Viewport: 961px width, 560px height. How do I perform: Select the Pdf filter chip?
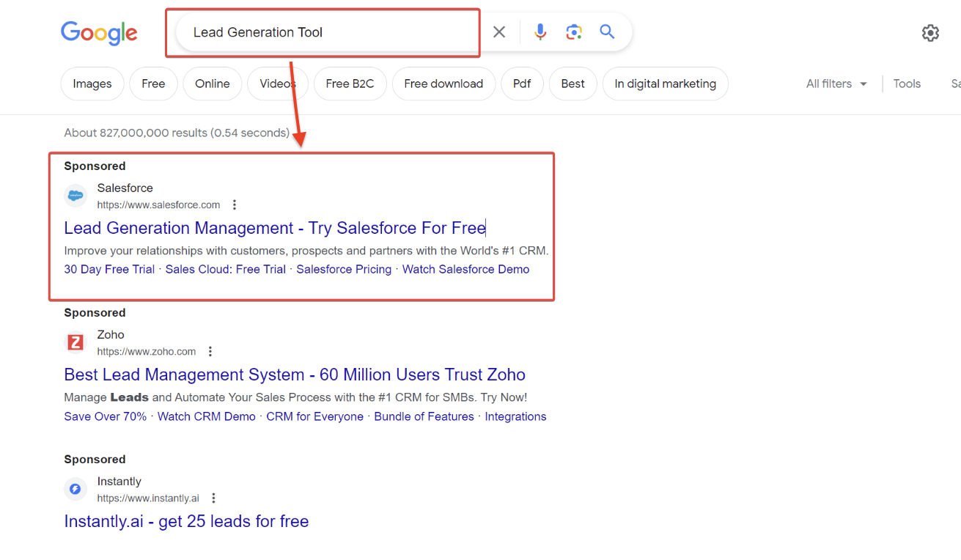tap(522, 84)
